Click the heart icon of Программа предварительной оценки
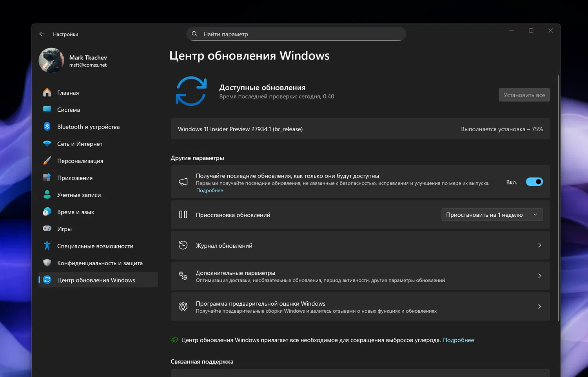The height and width of the screenshot is (377, 588). pos(183,307)
